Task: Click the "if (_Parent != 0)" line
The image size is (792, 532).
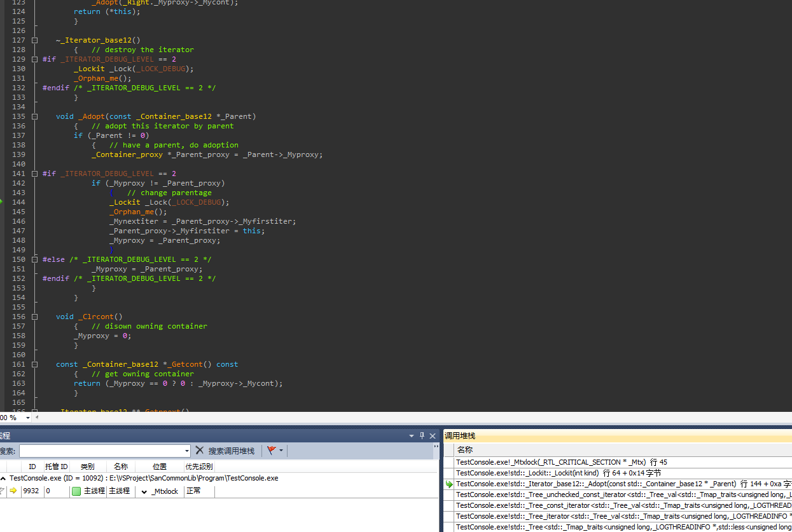Action: tap(111, 135)
